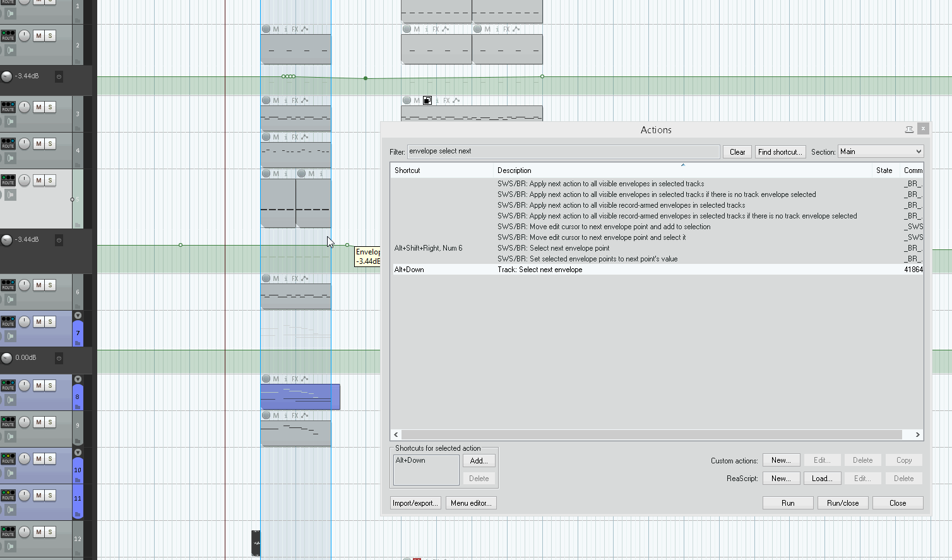Open Import/export... in Actions window
This screenshot has width=952, height=560.
pyautogui.click(x=415, y=503)
